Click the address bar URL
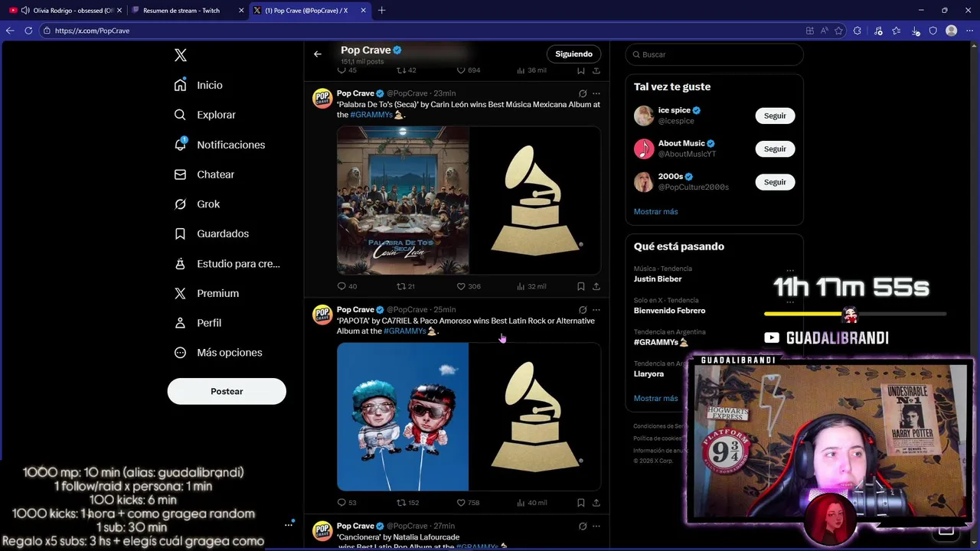 coord(92,31)
